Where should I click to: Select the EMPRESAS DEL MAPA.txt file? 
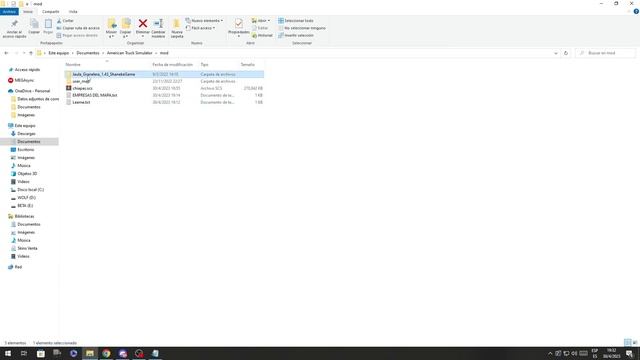[x=95, y=95]
